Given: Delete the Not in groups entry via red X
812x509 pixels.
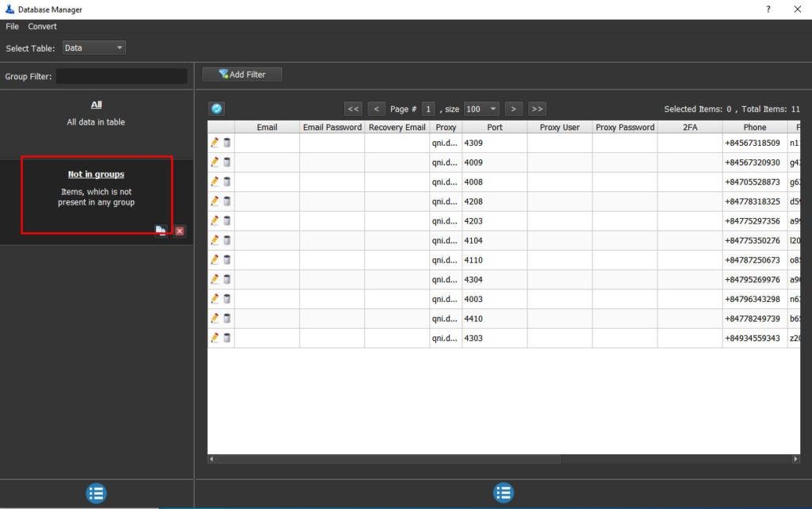Looking at the screenshot, I should 178,230.
